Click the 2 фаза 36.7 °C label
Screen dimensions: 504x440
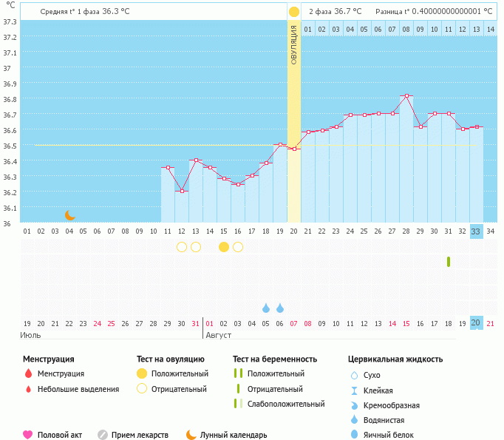[x=335, y=12]
